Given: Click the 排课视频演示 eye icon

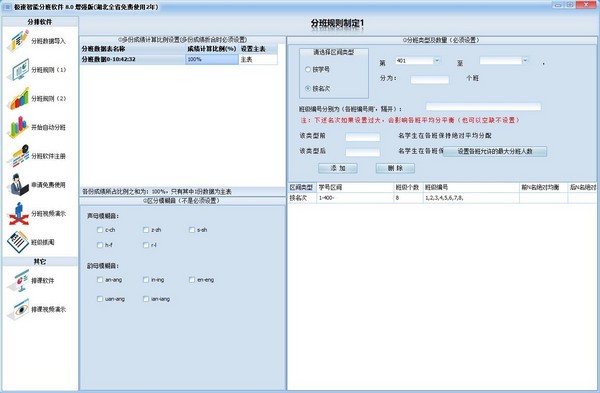Looking at the screenshot, I should pyautogui.click(x=18, y=309).
